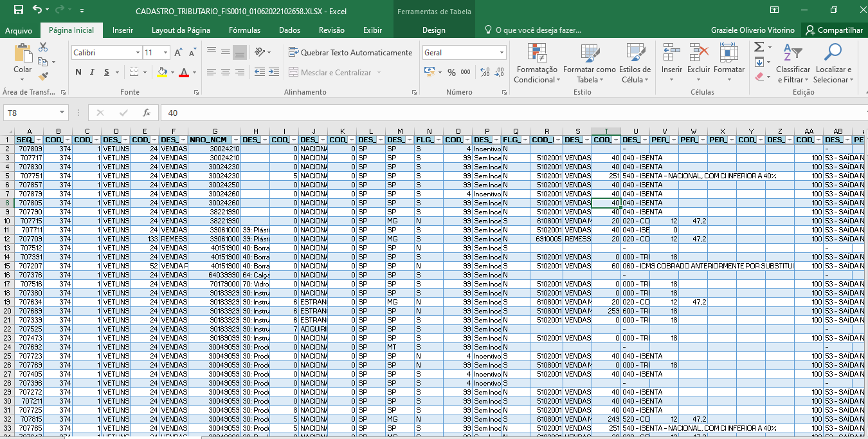Apply yellow fill color to cell
The width and height of the screenshot is (868, 439).
point(161,72)
